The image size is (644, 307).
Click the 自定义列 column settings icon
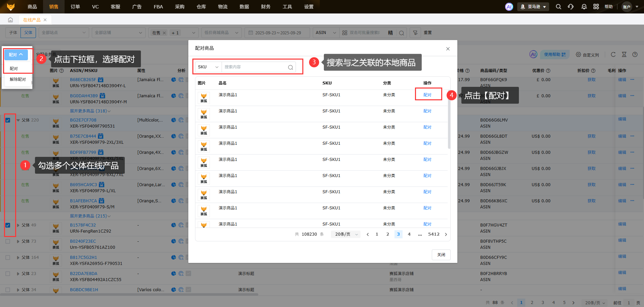click(x=578, y=55)
